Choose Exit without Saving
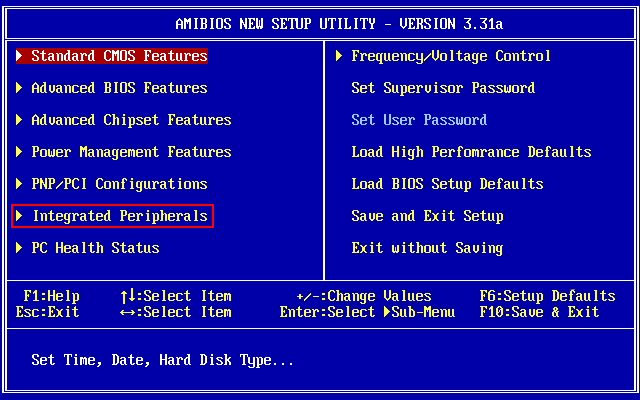Image resolution: width=640 pixels, height=400 pixels. (427, 248)
